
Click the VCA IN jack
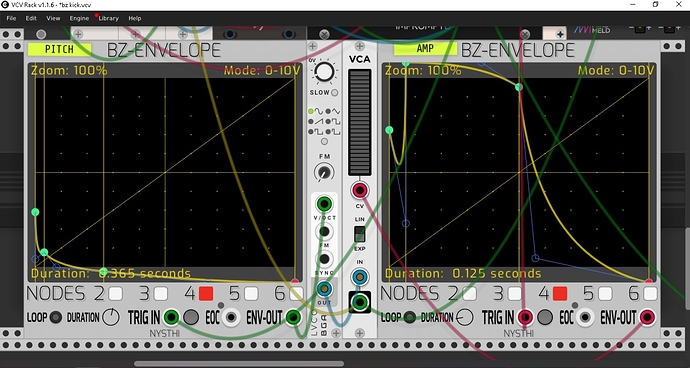[360, 276]
